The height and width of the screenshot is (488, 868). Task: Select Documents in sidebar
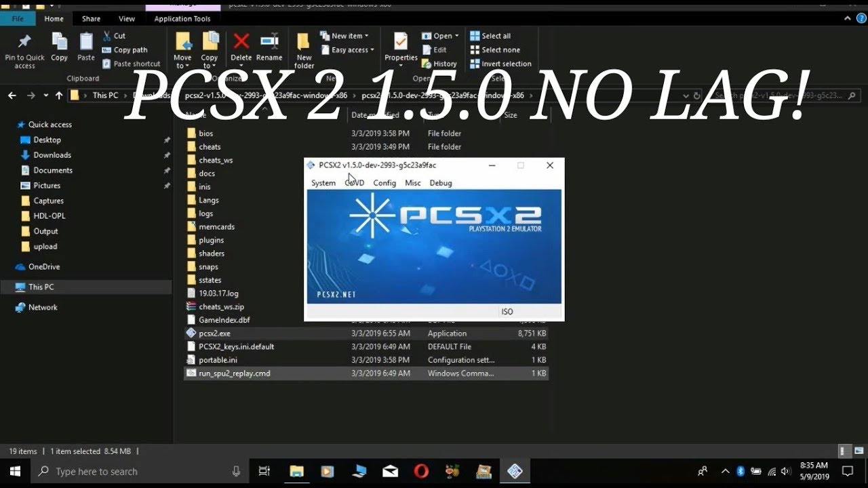tap(53, 170)
